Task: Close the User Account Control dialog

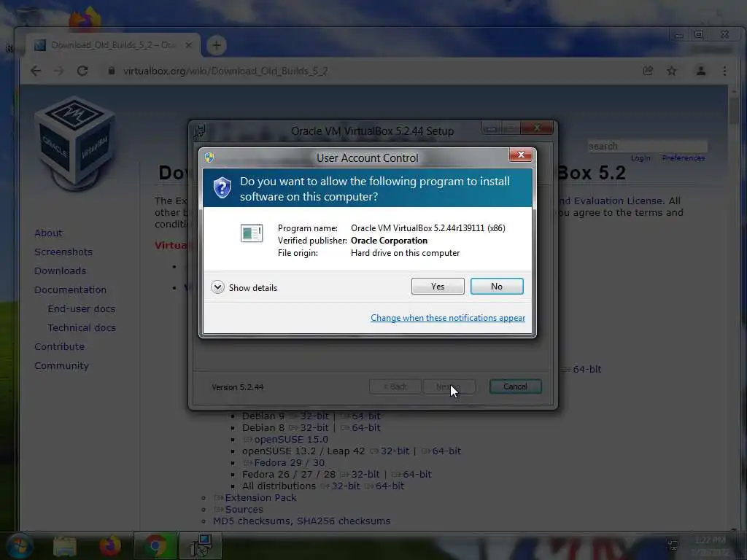Action: [x=521, y=155]
